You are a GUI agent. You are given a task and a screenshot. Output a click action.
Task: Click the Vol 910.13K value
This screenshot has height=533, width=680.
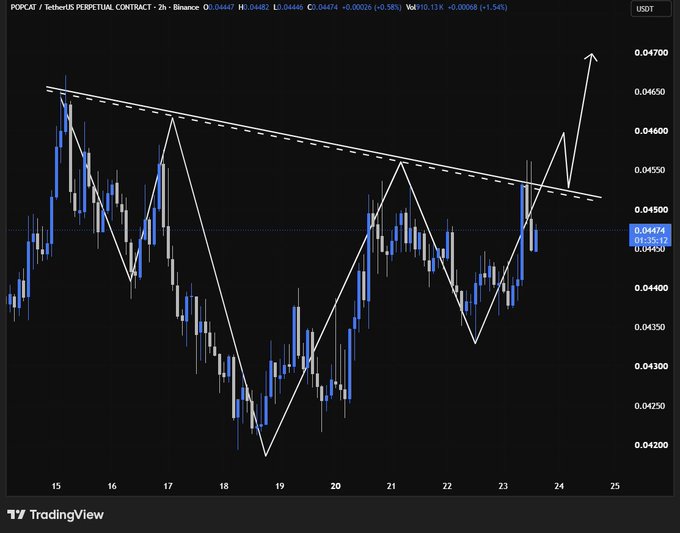click(423, 7)
